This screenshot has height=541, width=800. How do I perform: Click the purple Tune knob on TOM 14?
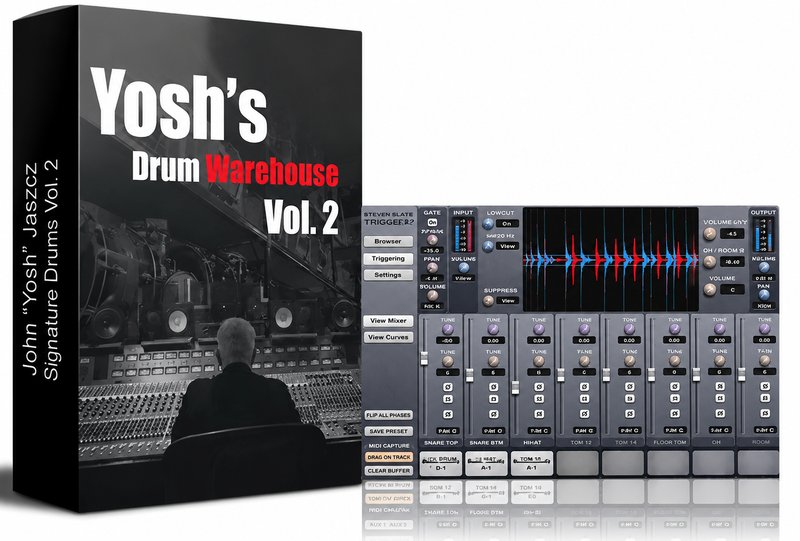[629, 329]
